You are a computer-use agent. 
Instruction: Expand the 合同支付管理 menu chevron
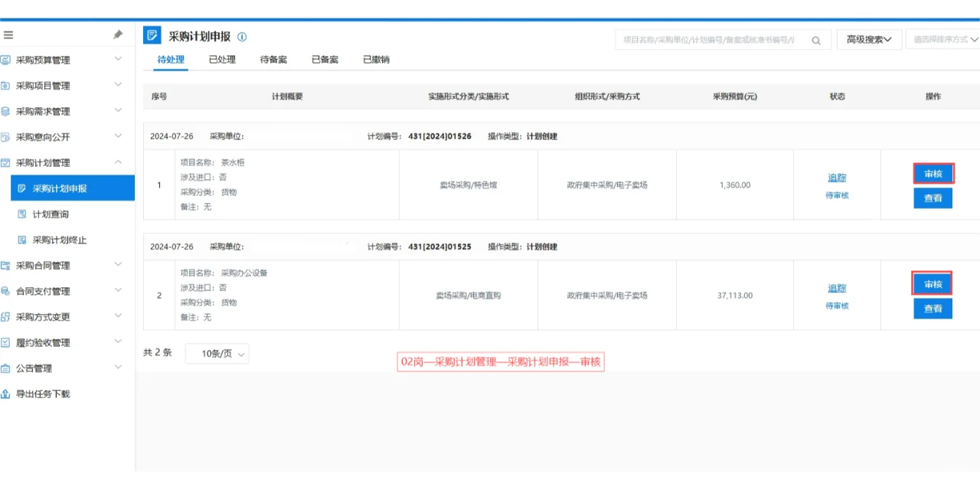point(118,290)
